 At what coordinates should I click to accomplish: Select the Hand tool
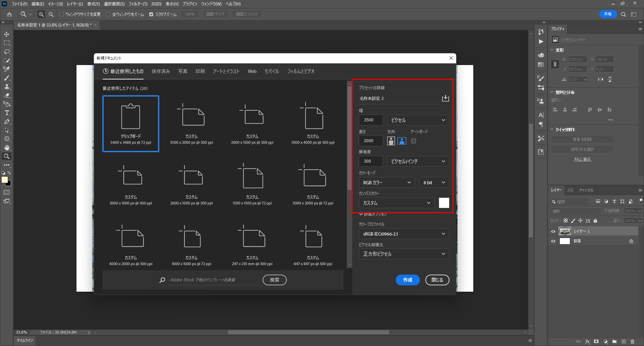(x=7, y=148)
